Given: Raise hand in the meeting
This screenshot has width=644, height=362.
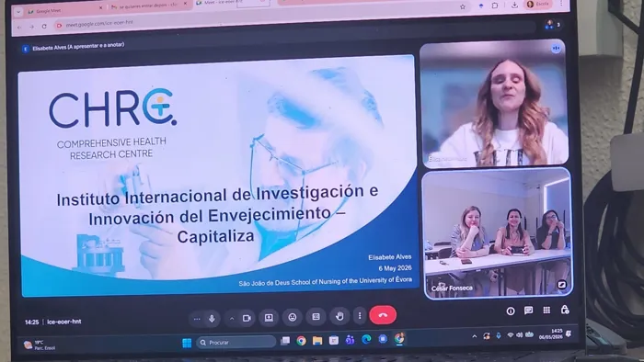Looking at the screenshot, I should coord(339,316).
